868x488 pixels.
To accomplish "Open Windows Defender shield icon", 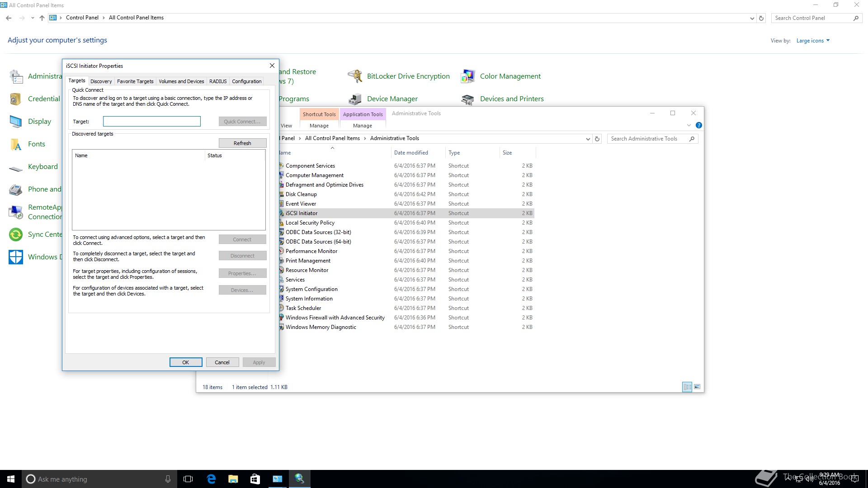I will 16,257.
